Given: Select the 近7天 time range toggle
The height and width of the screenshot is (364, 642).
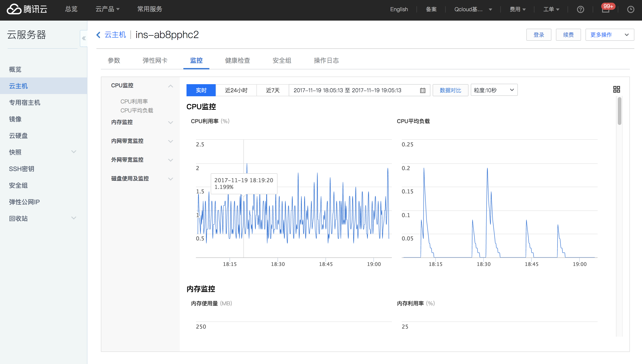Looking at the screenshot, I should point(271,91).
